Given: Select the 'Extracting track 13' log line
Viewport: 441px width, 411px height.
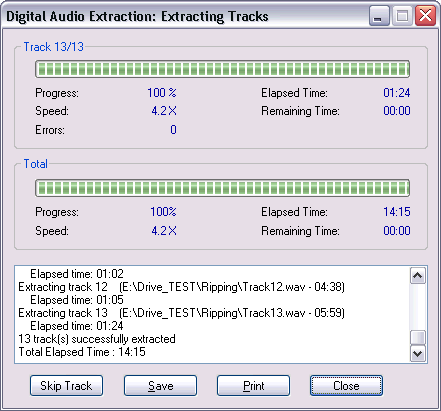Looking at the screenshot, I should coord(181,313).
